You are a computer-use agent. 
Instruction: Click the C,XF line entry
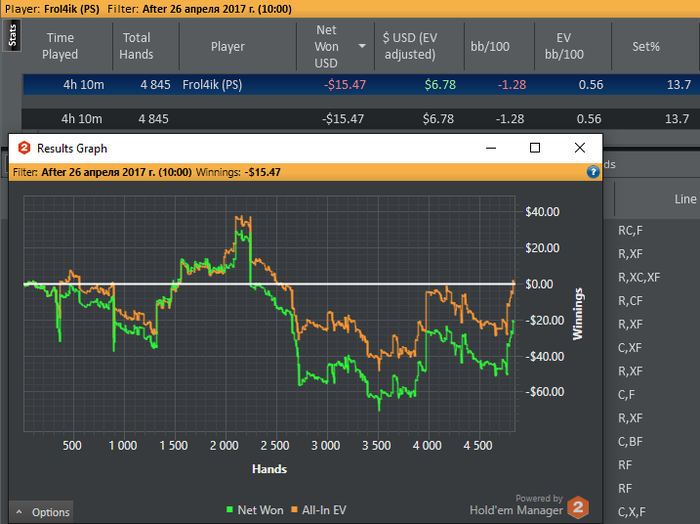[x=629, y=348]
